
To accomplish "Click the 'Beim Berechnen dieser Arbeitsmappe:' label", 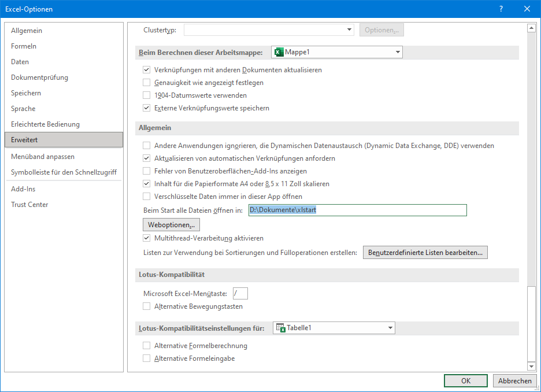I will pyautogui.click(x=201, y=53).
